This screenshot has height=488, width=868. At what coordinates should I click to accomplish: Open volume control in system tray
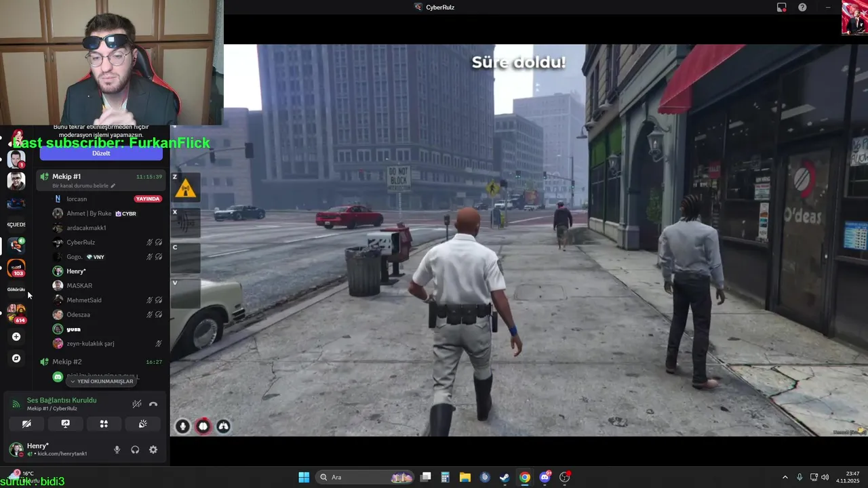[825, 477]
